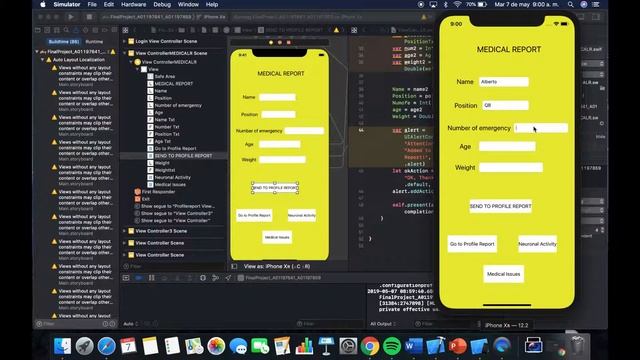This screenshot has height=360, width=640.
Task: Open the Project navigator folder icon
Action: (x=38, y=30)
